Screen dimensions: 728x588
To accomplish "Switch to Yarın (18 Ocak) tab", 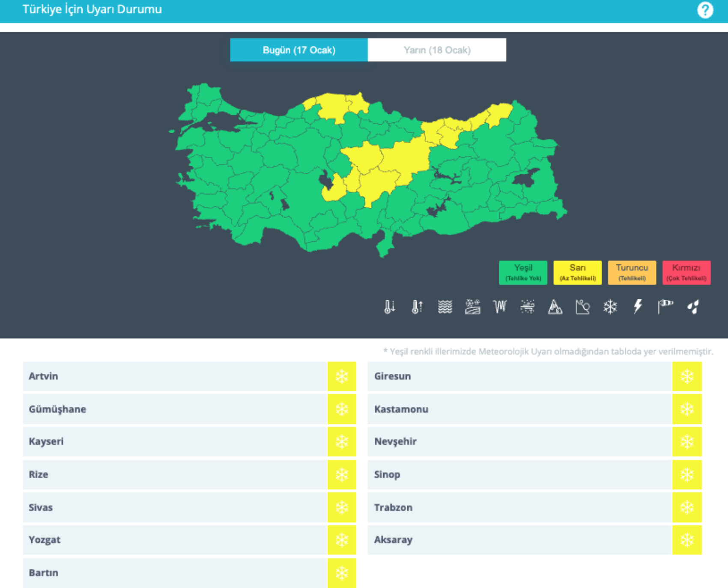I will [x=437, y=50].
